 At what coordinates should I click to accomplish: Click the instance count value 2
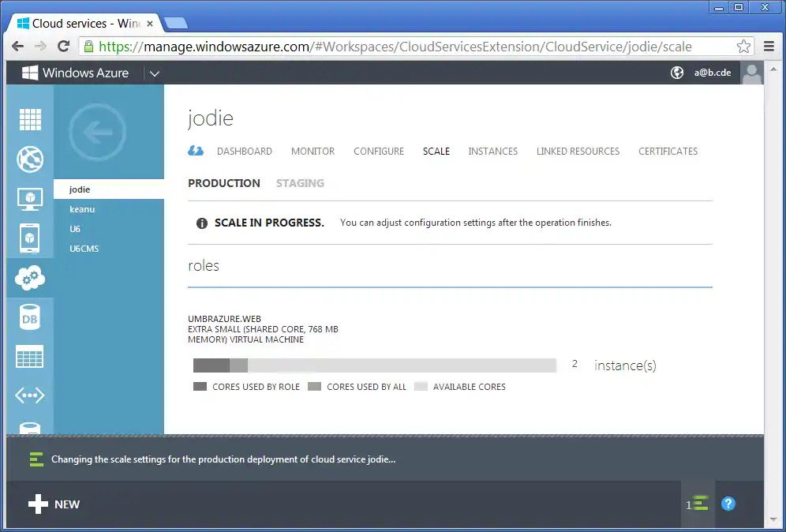click(x=575, y=364)
